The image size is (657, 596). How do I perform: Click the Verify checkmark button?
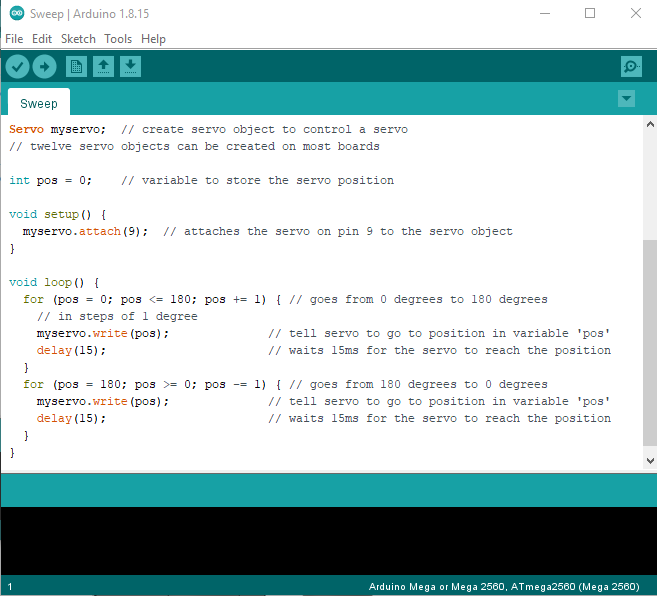tap(17, 67)
